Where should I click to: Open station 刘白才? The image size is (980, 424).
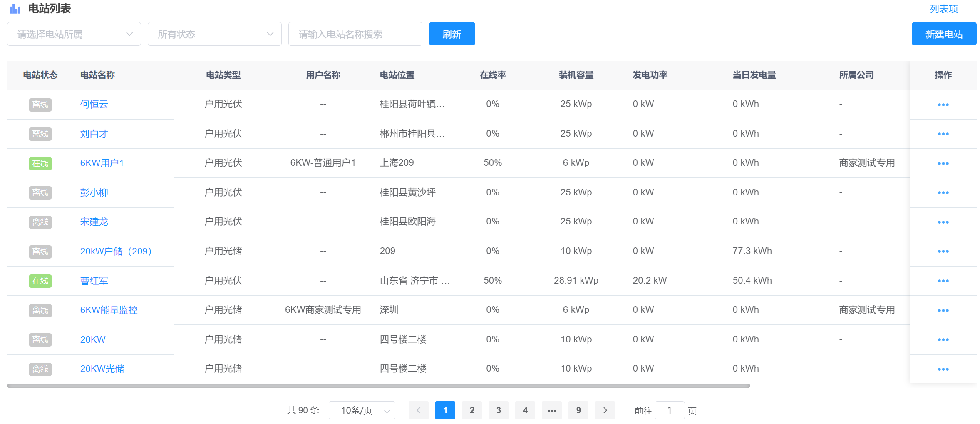[94, 134]
